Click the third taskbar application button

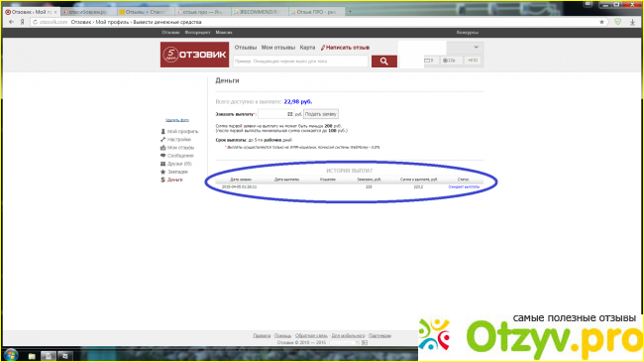[x=64, y=356]
